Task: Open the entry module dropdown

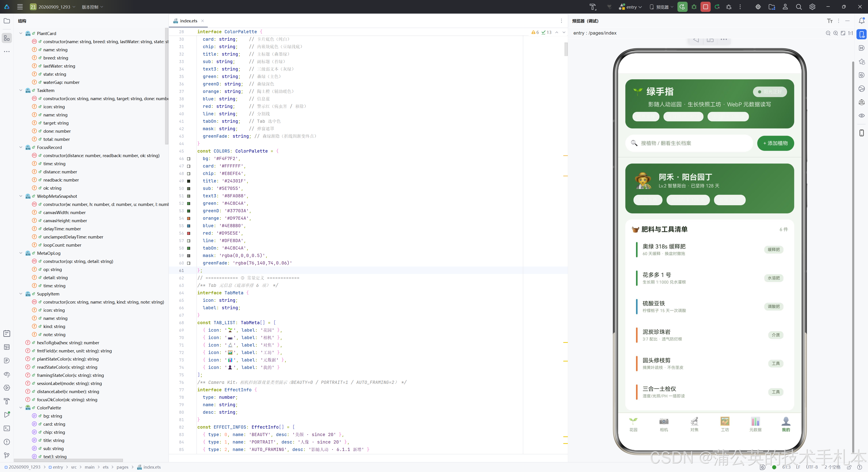Action: tap(630, 7)
